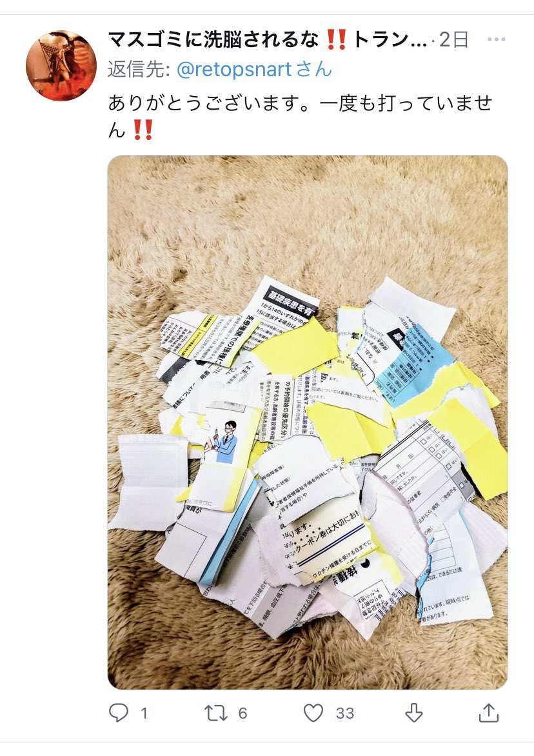Click the reply count 1
534x756 pixels.
pos(144,713)
